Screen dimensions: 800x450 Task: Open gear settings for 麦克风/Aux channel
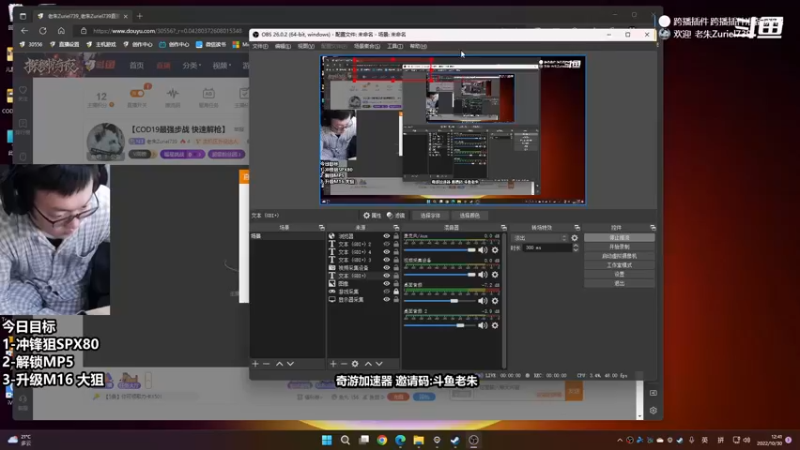(495, 250)
